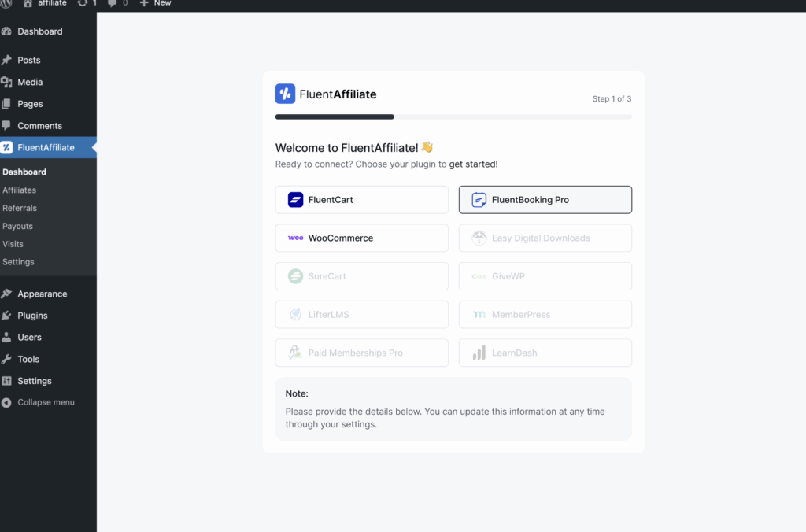Pick WooCommerce as the plugin
The image size is (806, 532).
click(362, 238)
